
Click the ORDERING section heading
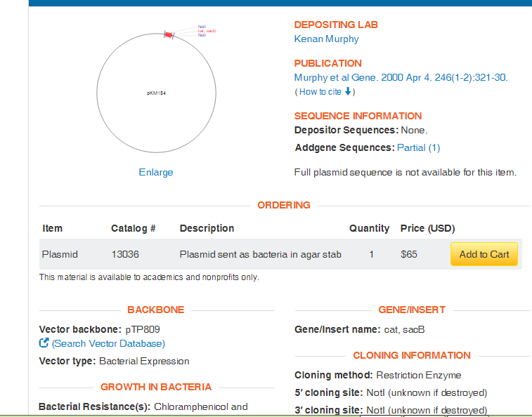(x=284, y=205)
